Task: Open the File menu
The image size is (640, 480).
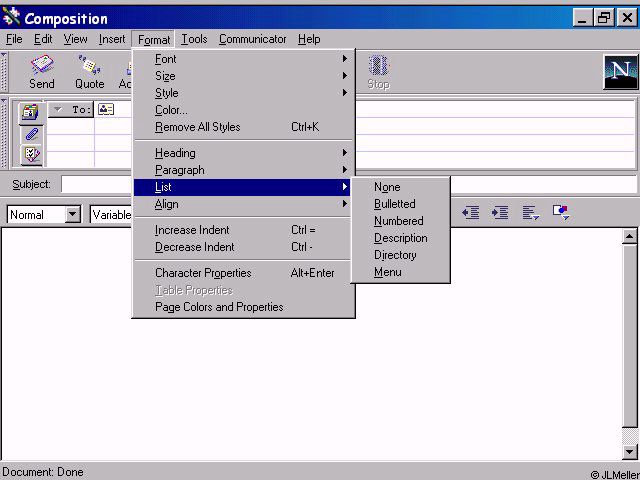Action: click(14, 39)
